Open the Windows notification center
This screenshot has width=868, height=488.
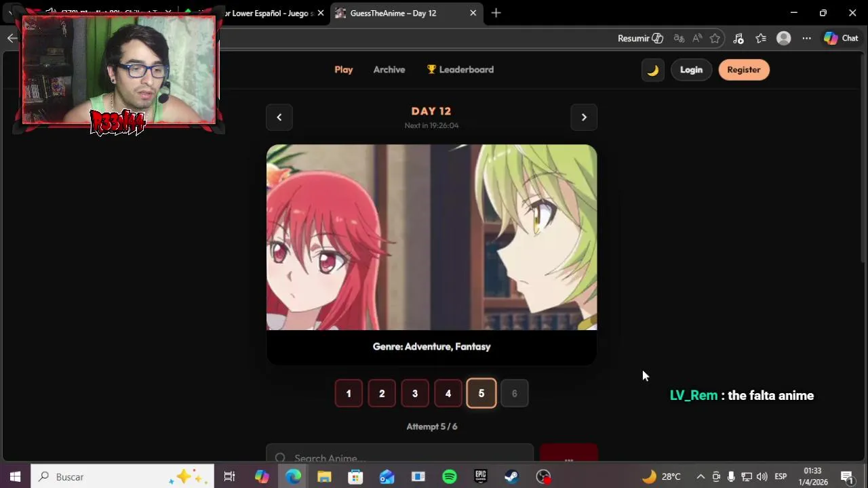847,476
